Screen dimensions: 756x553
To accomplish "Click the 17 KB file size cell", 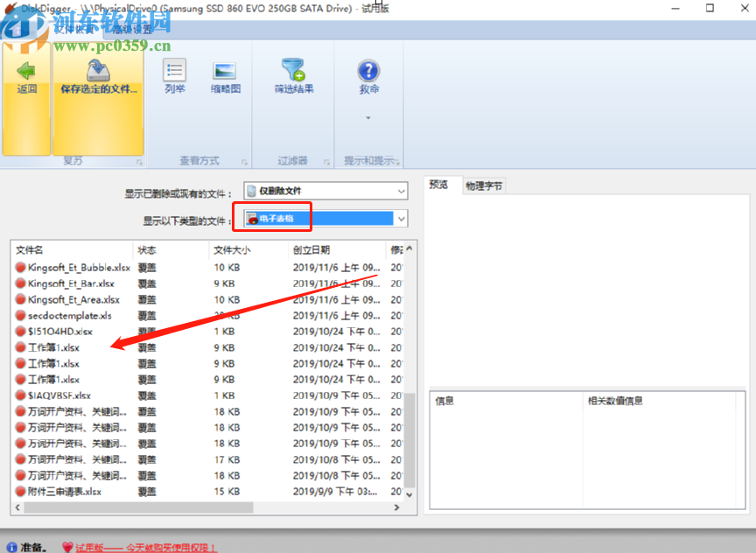I will click(x=227, y=459).
